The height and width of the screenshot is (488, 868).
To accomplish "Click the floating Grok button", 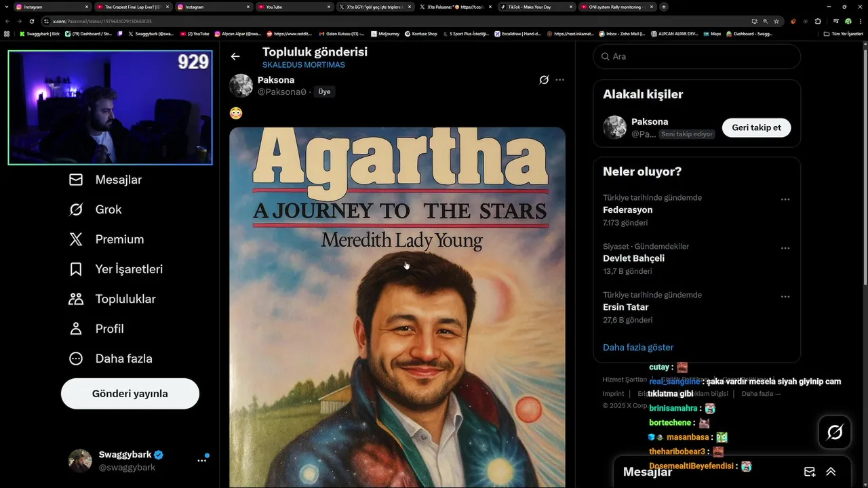I will click(x=835, y=432).
